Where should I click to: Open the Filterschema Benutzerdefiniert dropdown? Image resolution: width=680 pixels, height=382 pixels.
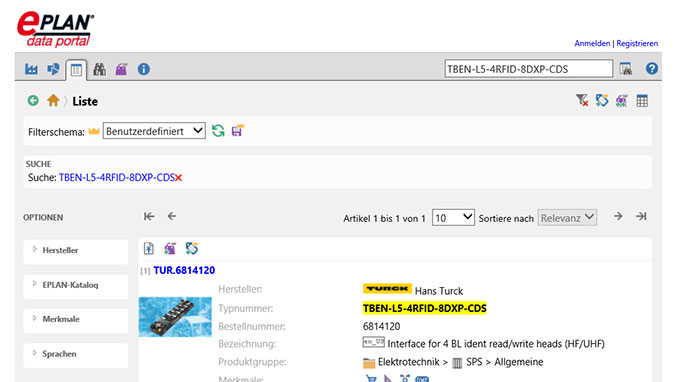click(x=154, y=131)
